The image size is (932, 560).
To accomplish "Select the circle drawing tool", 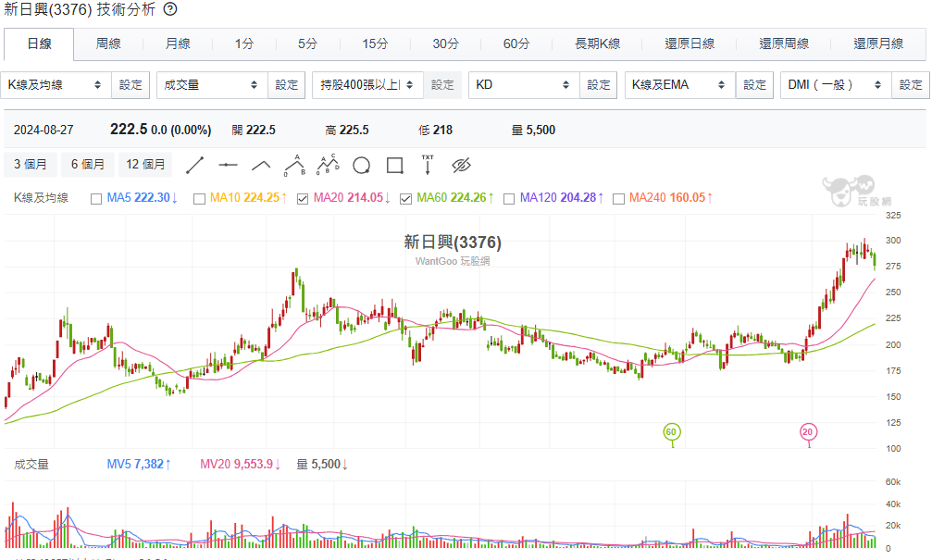I will (361, 165).
